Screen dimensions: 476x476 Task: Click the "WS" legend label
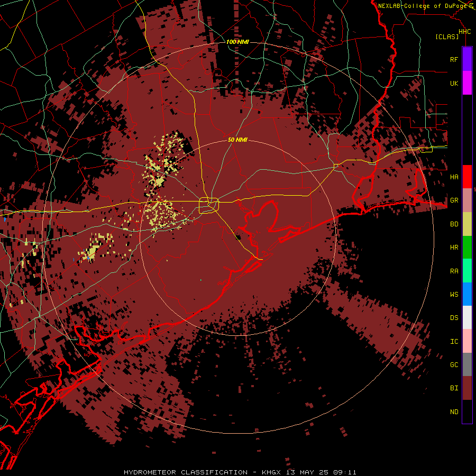[x=454, y=294]
